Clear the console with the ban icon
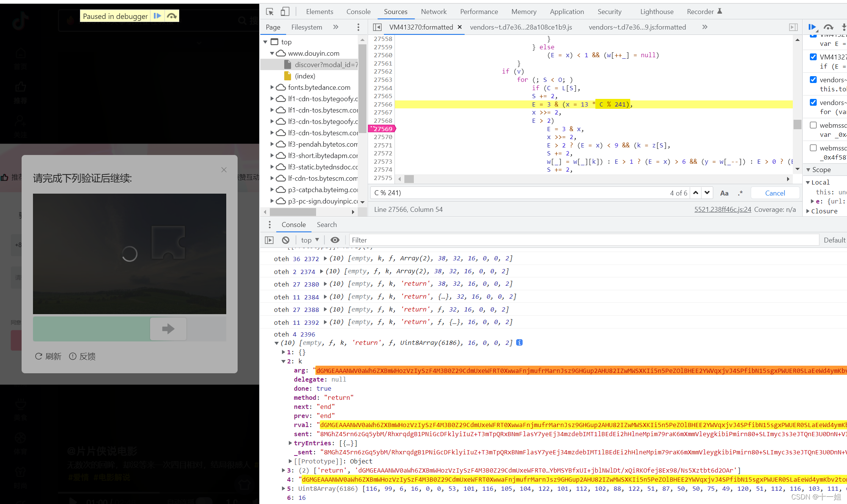Image resolution: width=847 pixels, height=504 pixels. tap(286, 240)
